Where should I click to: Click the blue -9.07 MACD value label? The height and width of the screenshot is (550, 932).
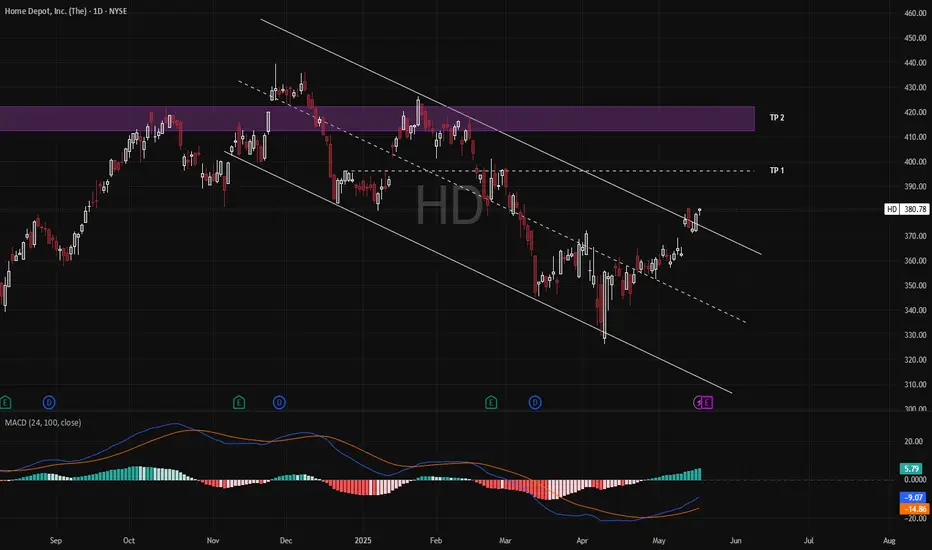click(x=914, y=498)
